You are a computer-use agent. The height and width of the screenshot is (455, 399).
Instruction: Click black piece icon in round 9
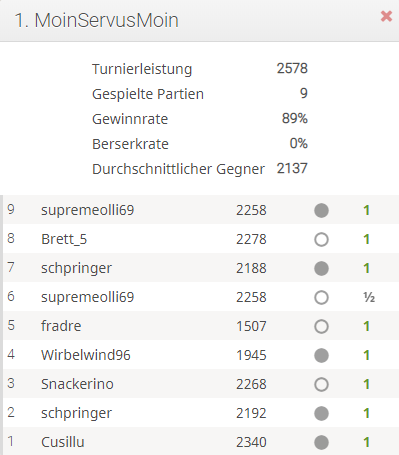tap(321, 210)
